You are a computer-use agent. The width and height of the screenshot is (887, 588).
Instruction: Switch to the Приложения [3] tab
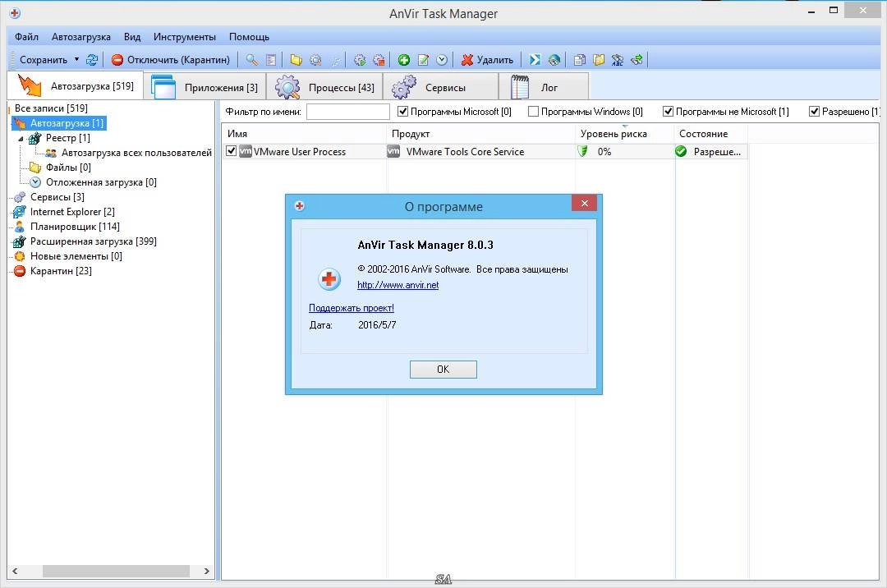tap(205, 86)
